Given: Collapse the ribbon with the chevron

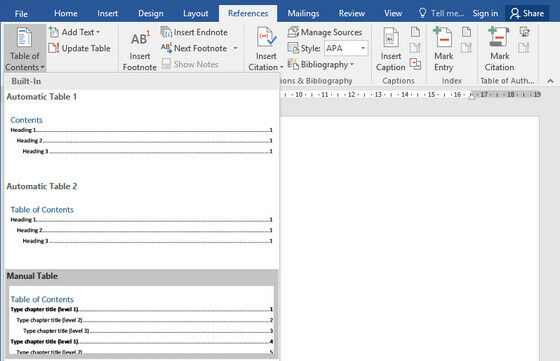Looking at the screenshot, I should click(x=550, y=81).
